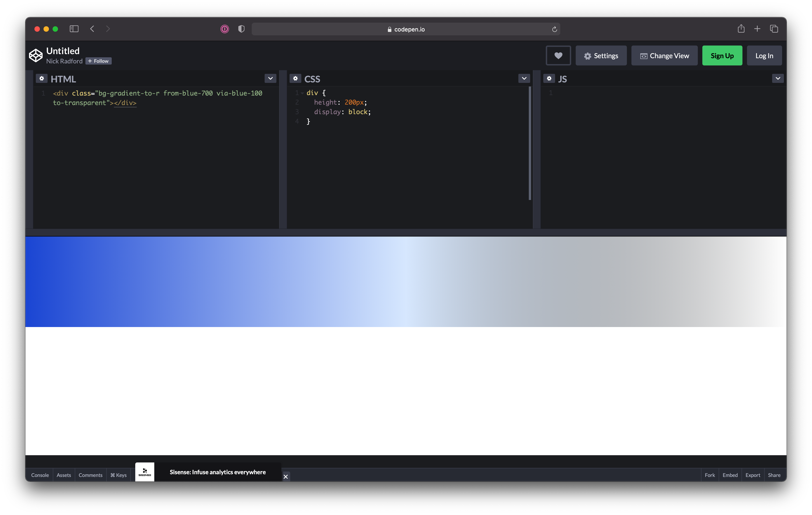The height and width of the screenshot is (515, 812).
Task: Click the Sisense ad text link
Action: (x=217, y=472)
